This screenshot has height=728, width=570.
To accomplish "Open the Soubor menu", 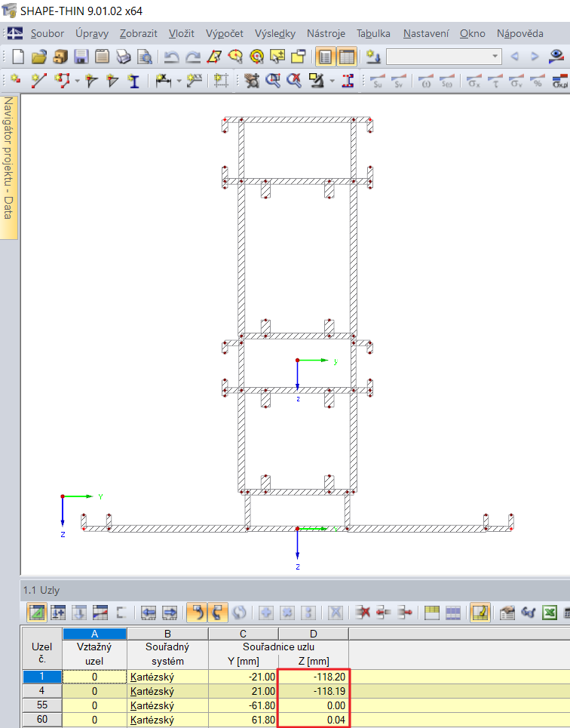I will pyautogui.click(x=47, y=33).
